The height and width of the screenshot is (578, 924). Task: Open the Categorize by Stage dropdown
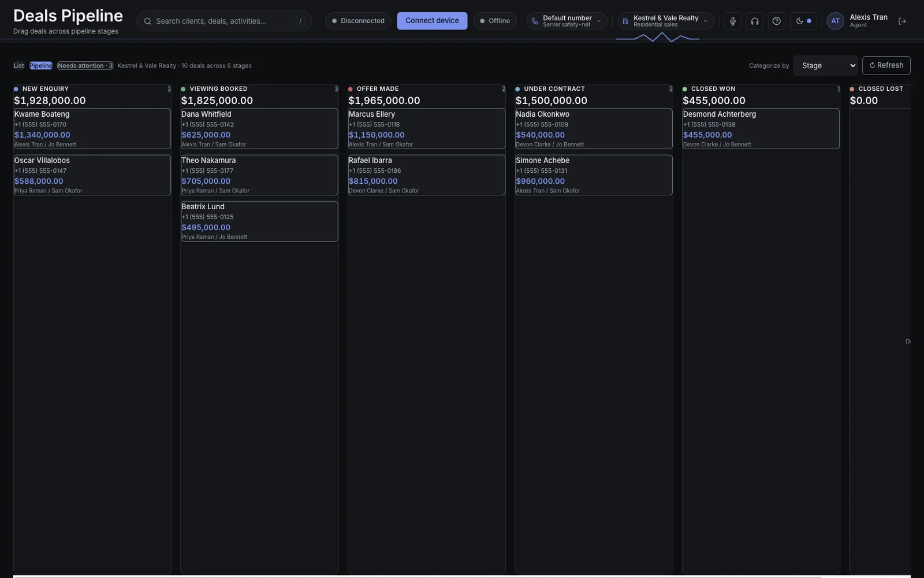tap(825, 65)
